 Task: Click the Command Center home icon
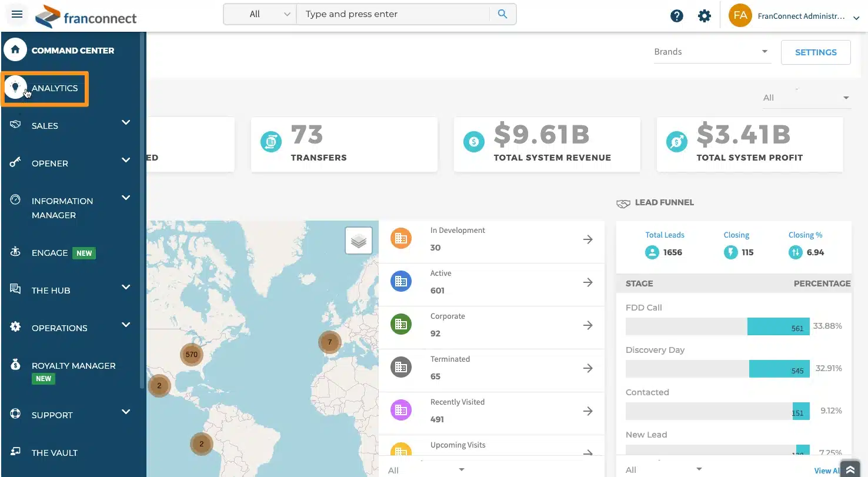point(15,50)
